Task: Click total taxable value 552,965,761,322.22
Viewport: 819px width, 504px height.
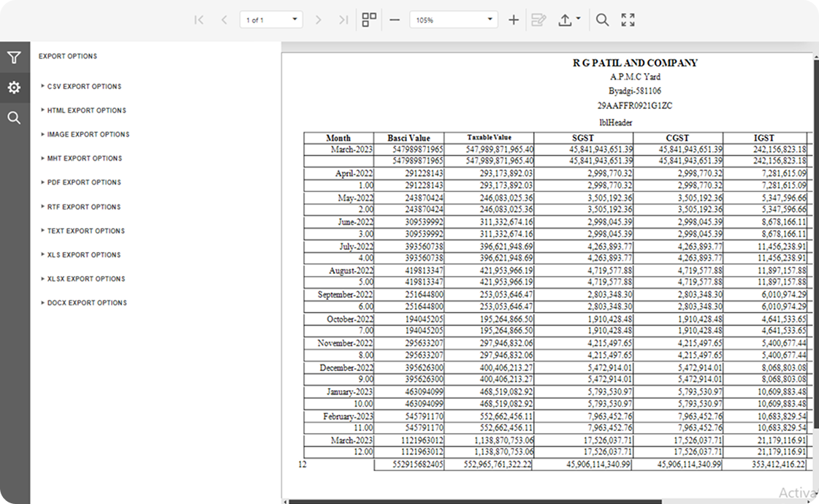Action: point(489,465)
